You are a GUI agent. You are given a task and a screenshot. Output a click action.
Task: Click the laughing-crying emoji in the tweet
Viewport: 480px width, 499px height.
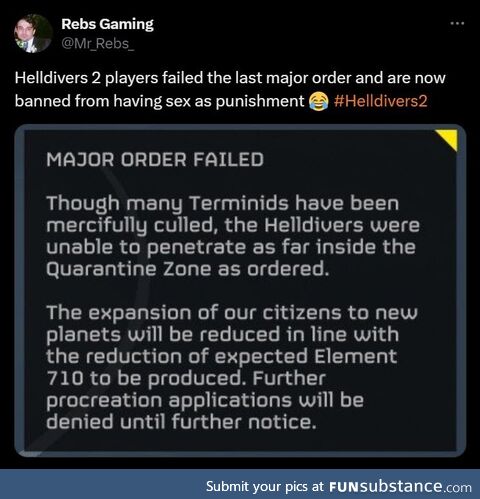[x=318, y=101]
